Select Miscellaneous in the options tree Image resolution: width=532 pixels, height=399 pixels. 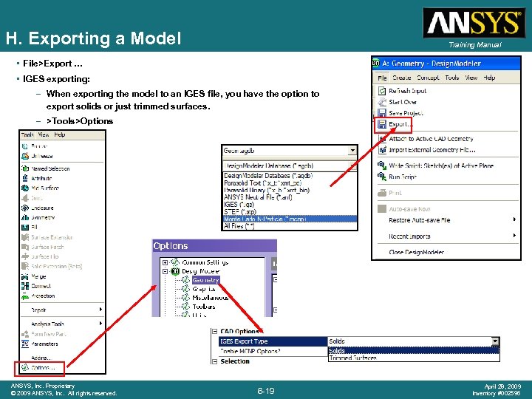[x=210, y=298]
